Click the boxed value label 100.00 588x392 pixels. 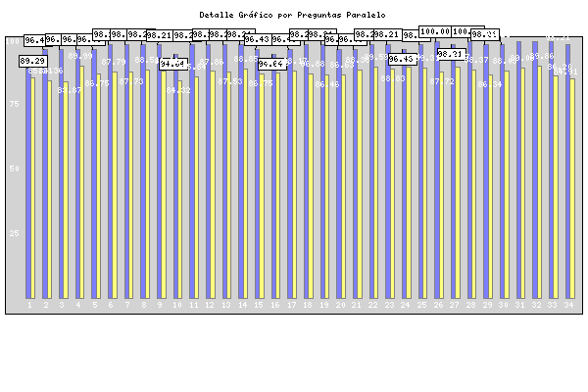pos(435,31)
